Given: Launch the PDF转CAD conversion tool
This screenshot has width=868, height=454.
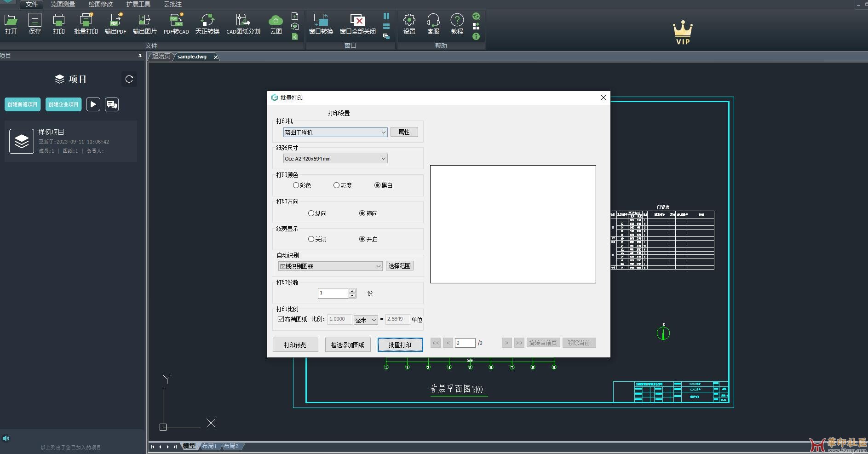Looking at the screenshot, I should [x=176, y=23].
